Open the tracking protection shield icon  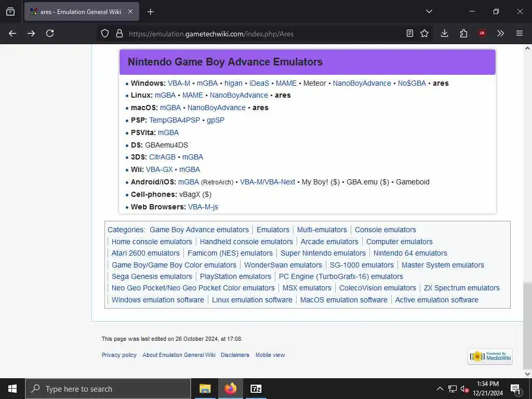[105, 33]
